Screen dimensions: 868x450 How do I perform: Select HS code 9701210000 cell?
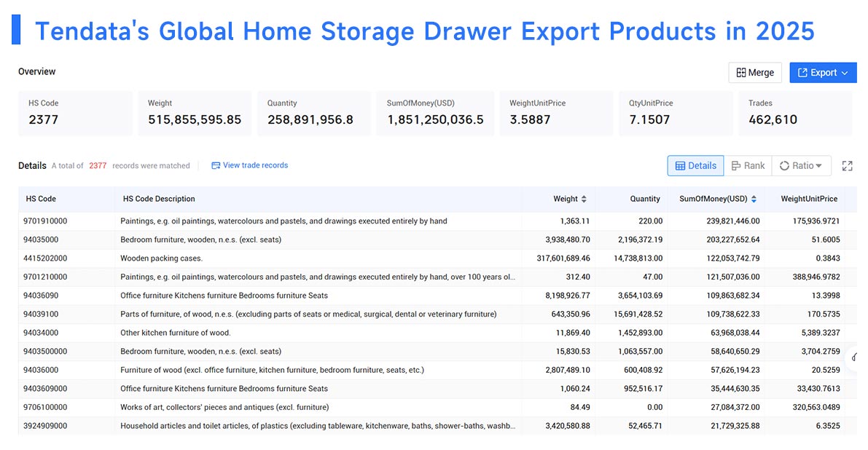point(45,277)
